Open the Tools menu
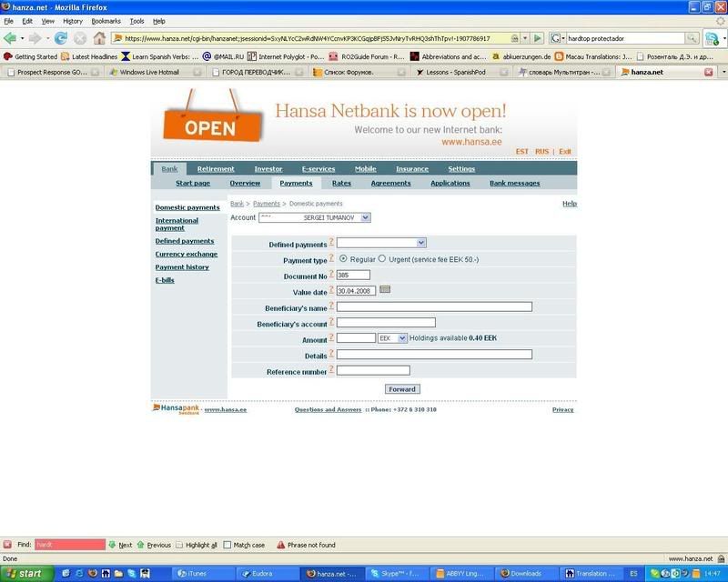The width and height of the screenshot is (728, 582). click(x=137, y=21)
